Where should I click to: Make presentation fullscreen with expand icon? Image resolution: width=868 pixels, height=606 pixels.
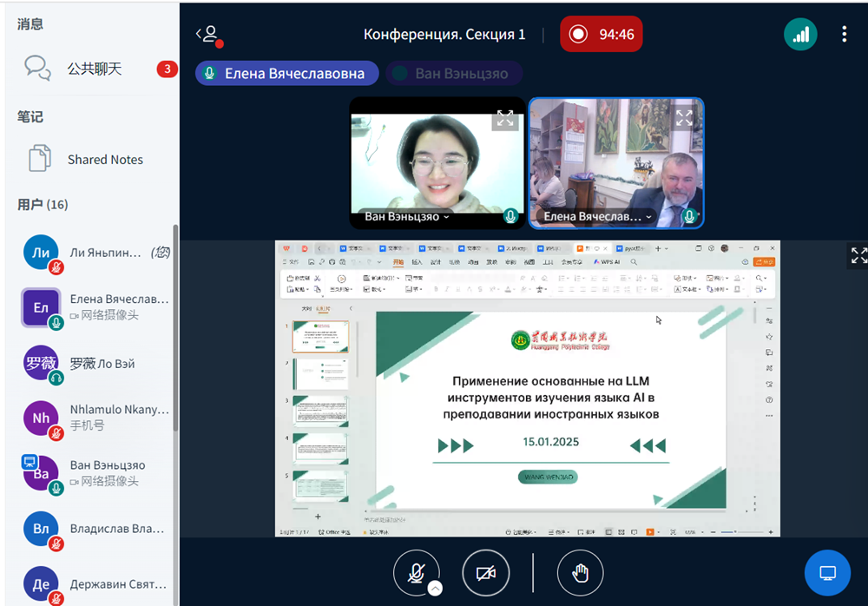[858, 255]
